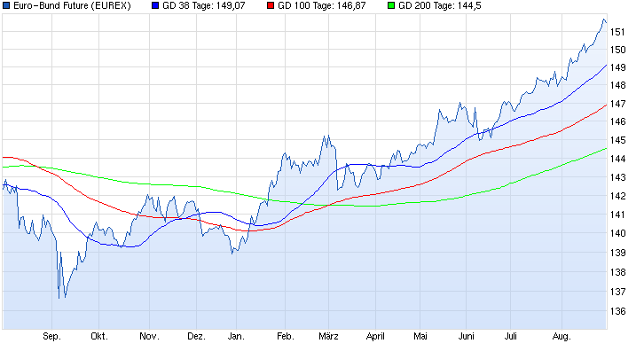The width and height of the screenshot is (644, 359).
Task: Click the 'März' month label on the x-axis
Action: pyautogui.click(x=330, y=337)
